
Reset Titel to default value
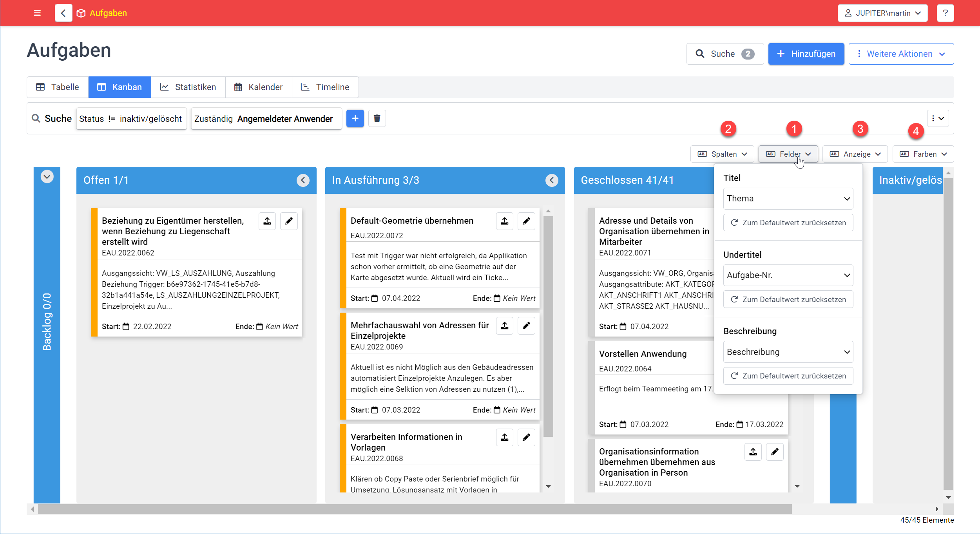pos(788,223)
